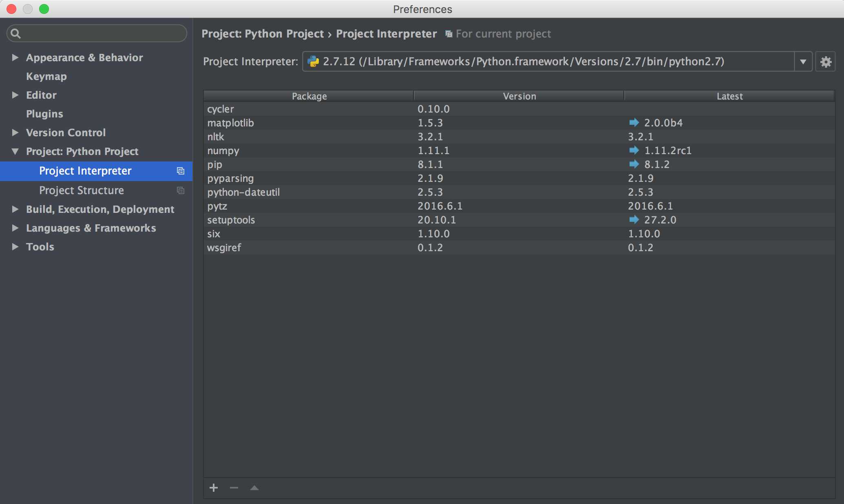
Task: Select the setuptools package row
Action: tap(519, 220)
